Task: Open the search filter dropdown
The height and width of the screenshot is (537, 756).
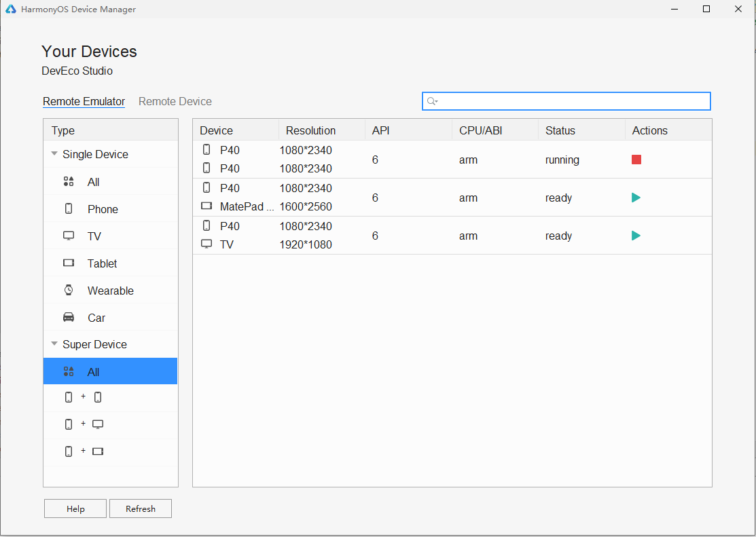Action: (x=433, y=100)
